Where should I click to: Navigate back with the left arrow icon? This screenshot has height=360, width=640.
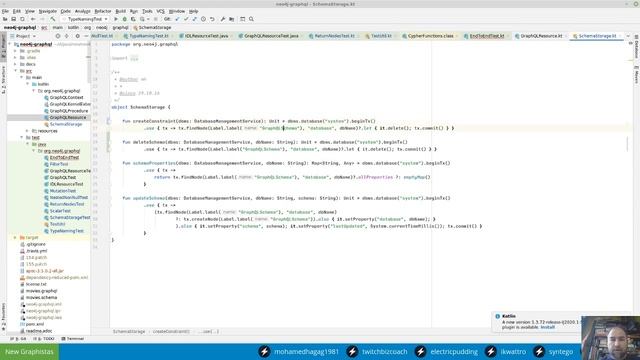pos(33,19)
